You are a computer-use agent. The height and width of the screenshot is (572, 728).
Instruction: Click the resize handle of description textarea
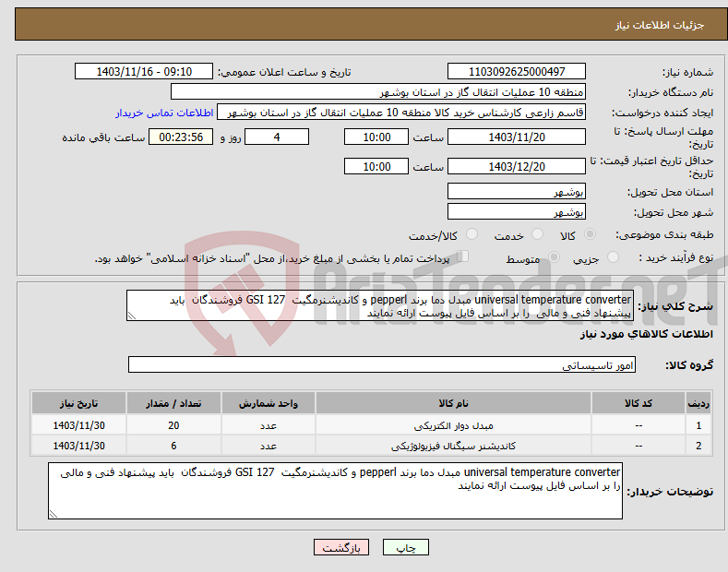tap(132, 316)
